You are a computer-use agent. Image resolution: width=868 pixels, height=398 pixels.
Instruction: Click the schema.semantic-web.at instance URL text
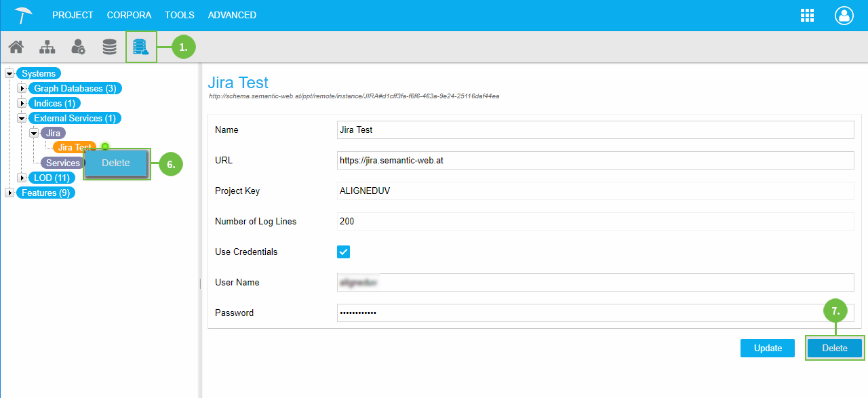coord(354,96)
